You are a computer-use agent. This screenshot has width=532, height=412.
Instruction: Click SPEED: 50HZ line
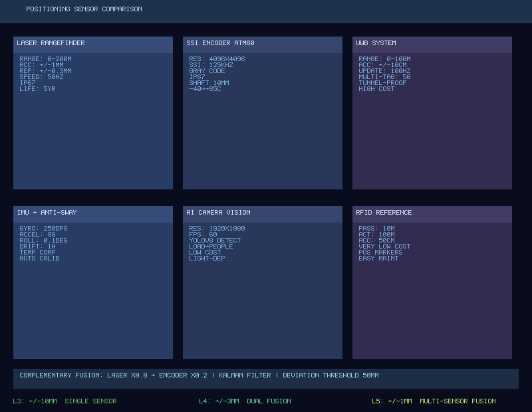pyautogui.click(x=41, y=77)
